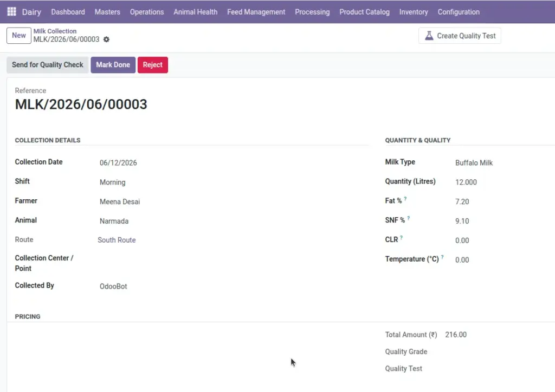This screenshot has height=392, width=555.
Task: Open the Processing menu
Action: tap(312, 12)
